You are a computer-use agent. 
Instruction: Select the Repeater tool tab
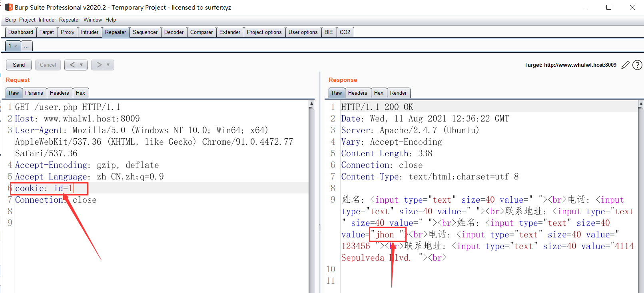[116, 32]
